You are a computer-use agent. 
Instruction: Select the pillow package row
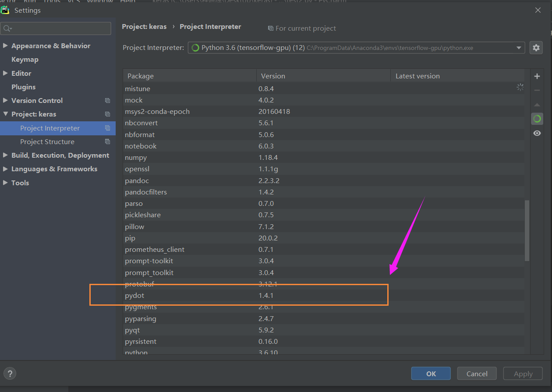(x=324, y=226)
